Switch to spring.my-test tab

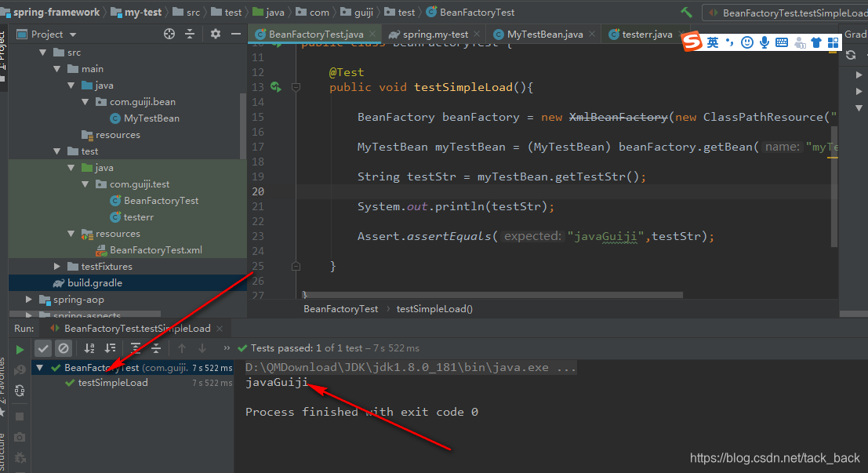pos(435,35)
